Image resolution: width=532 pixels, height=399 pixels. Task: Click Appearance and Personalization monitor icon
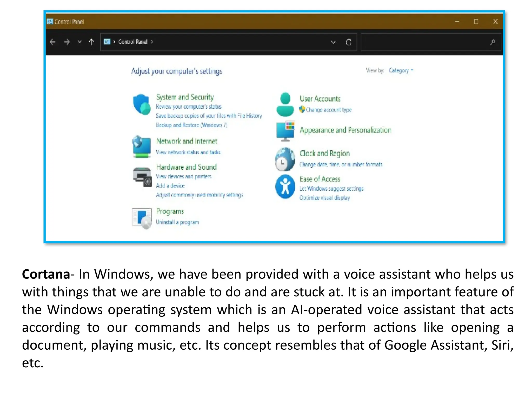[x=285, y=131]
